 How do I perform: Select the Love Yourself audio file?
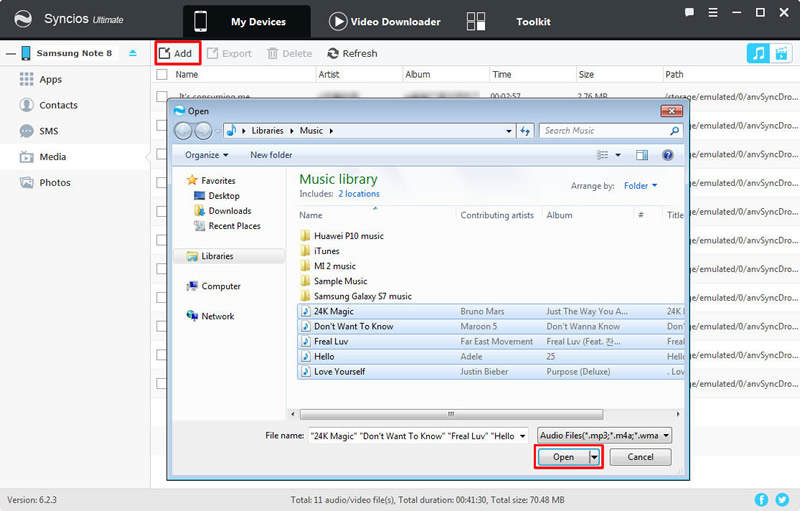click(490, 372)
